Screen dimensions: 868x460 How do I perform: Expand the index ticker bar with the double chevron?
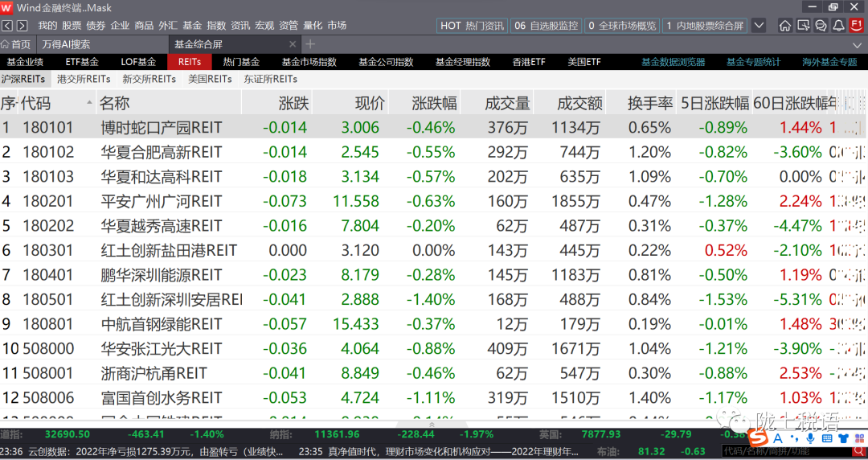[x=432, y=424]
